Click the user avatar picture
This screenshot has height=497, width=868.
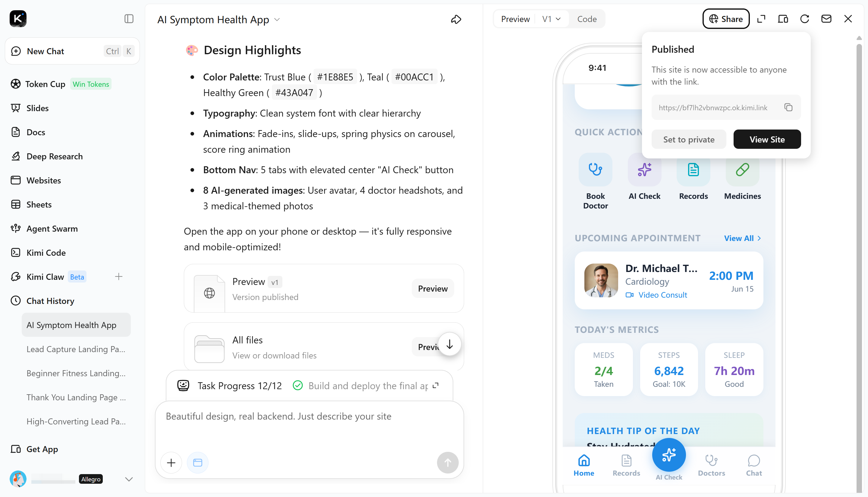tap(18, 479)
